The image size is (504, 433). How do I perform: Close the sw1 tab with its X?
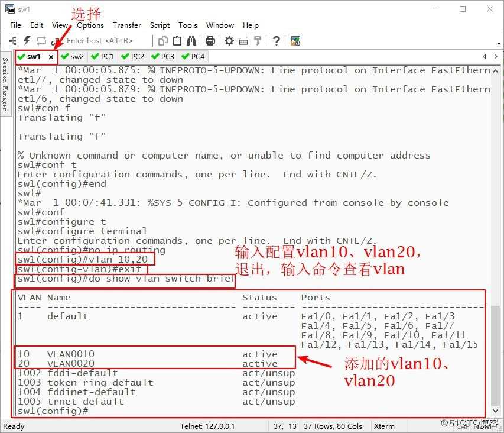[51, 57]
